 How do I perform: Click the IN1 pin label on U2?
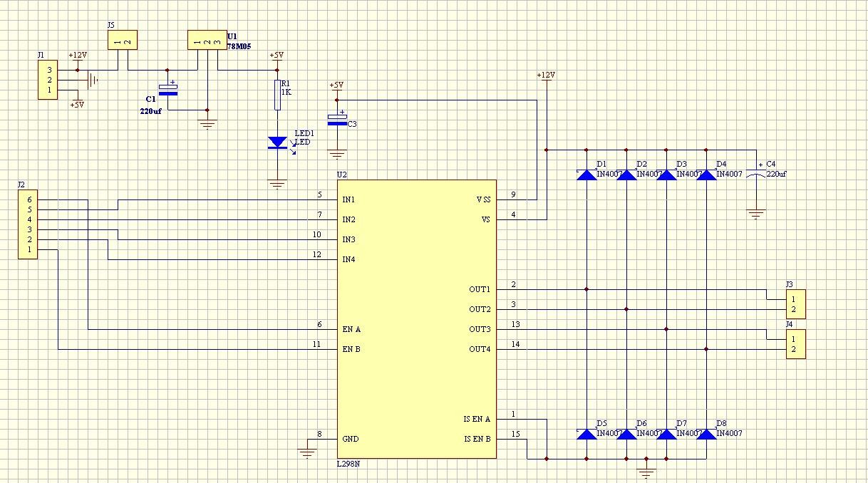[348, 200]
